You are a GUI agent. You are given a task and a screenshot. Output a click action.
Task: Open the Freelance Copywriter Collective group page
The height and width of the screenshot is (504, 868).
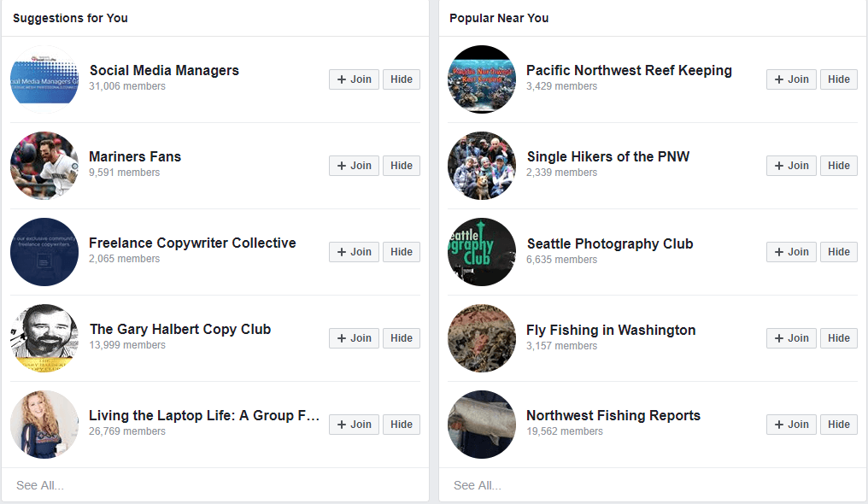pos(192,243)
